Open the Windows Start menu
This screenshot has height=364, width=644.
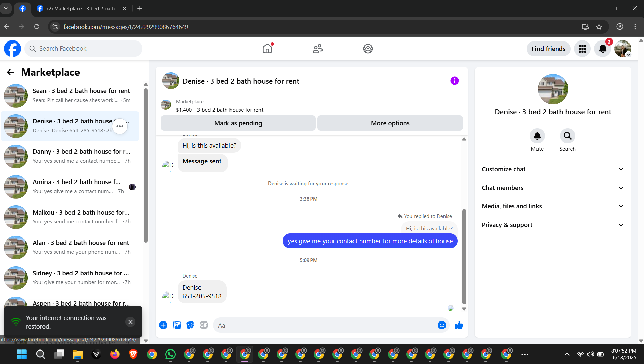point(22,354)
